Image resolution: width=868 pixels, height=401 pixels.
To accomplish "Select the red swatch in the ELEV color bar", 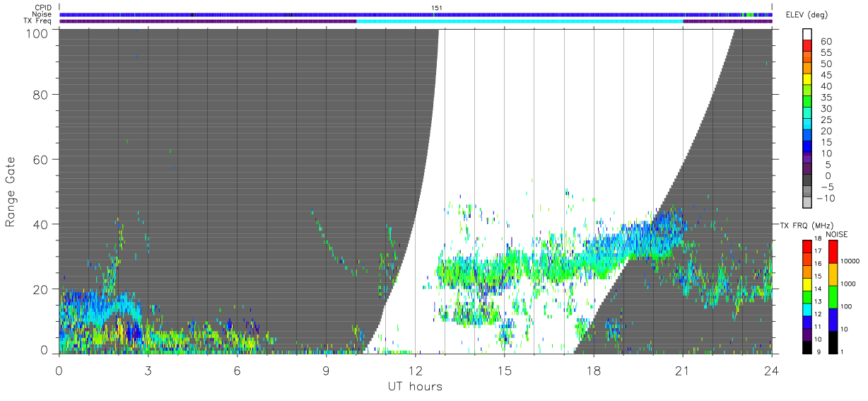I will (808, 45).
